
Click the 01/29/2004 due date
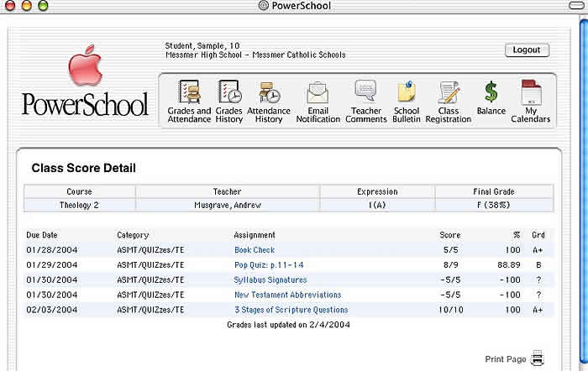click(52, 265)
